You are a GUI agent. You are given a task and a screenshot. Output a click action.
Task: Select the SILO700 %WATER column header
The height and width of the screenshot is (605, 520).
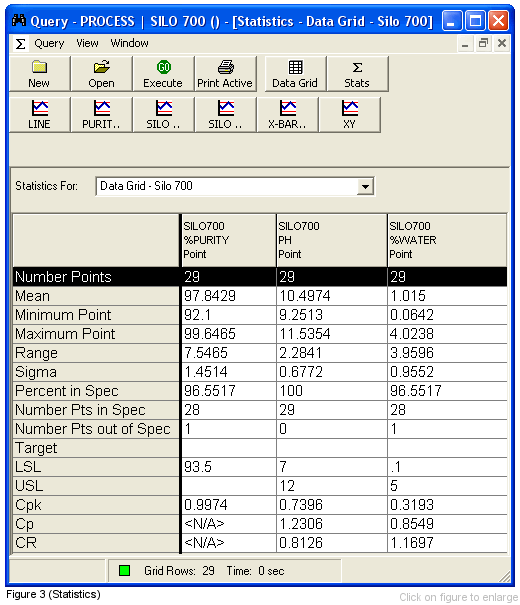(447, 240)
